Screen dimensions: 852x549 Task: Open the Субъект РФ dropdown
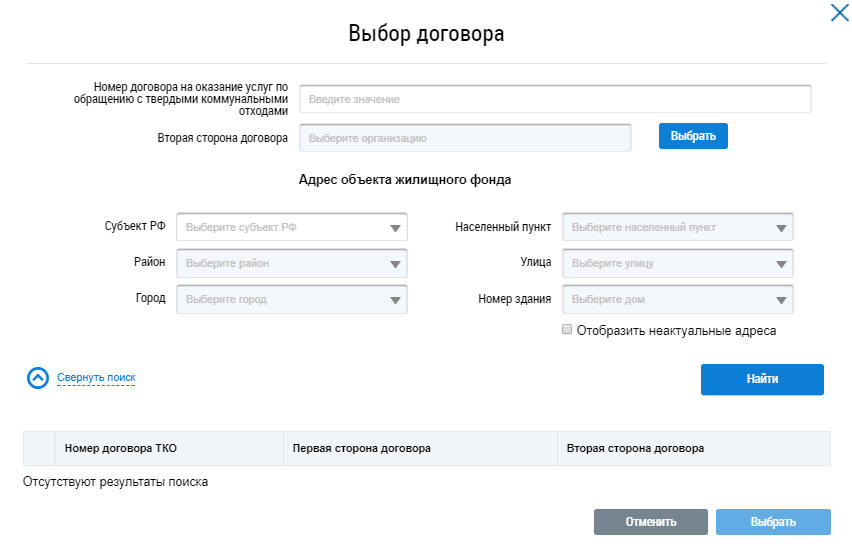(x=291, y=227)
